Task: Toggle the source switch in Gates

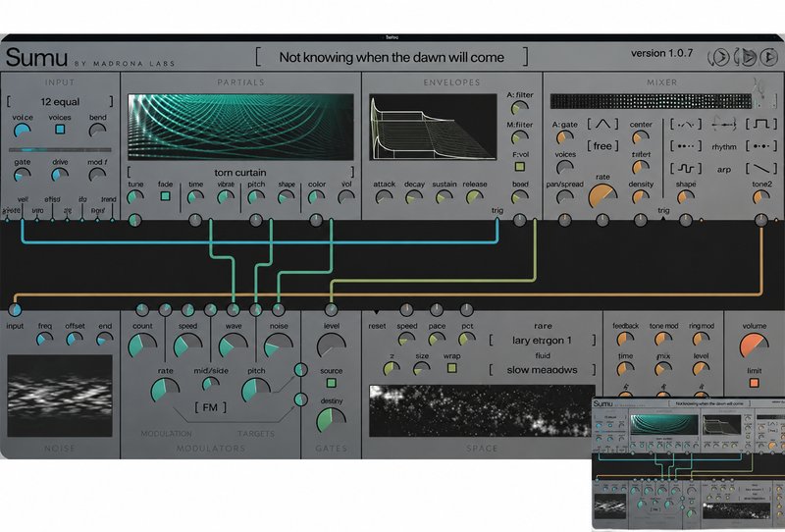Action: 331,383
